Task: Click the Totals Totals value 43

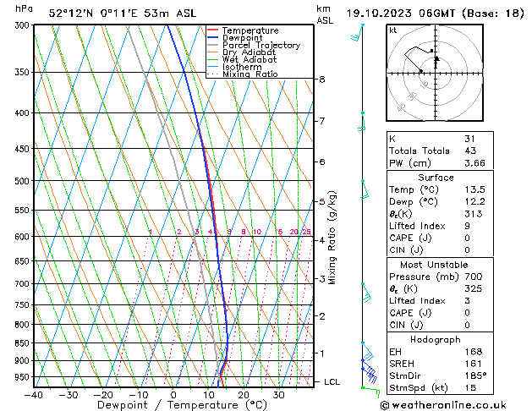Action: click(x=470, y=151)
